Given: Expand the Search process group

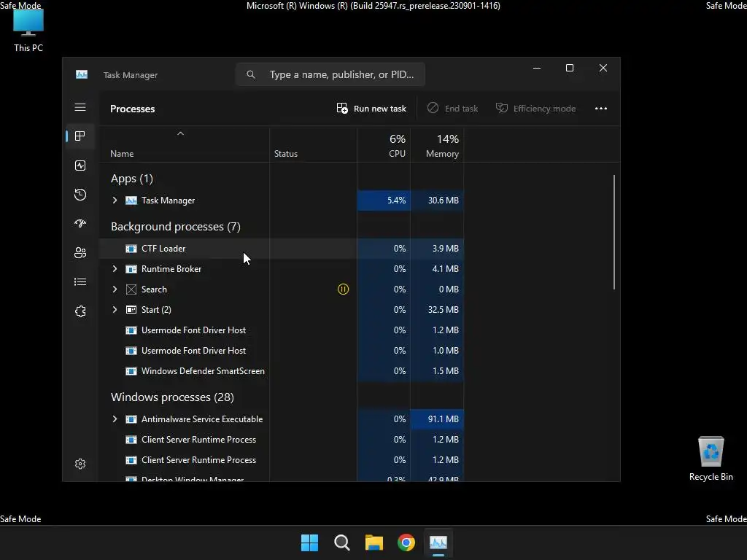Looking at the screenshot, I should [x=115, y=289].
